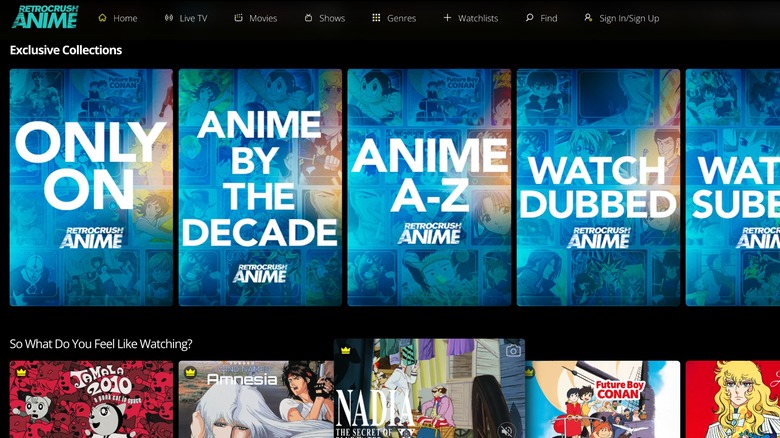The image size is (780, 438).
Task: Open the Anime By The Decade collection
Action: 260,187
